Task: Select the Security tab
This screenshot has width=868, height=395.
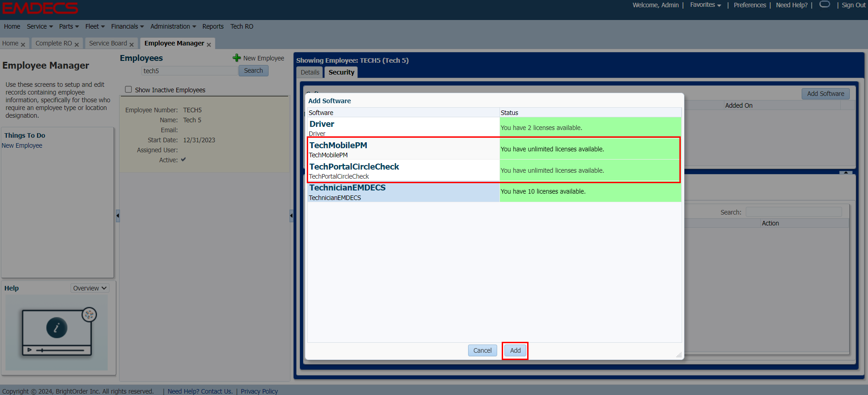Action: 341,72
